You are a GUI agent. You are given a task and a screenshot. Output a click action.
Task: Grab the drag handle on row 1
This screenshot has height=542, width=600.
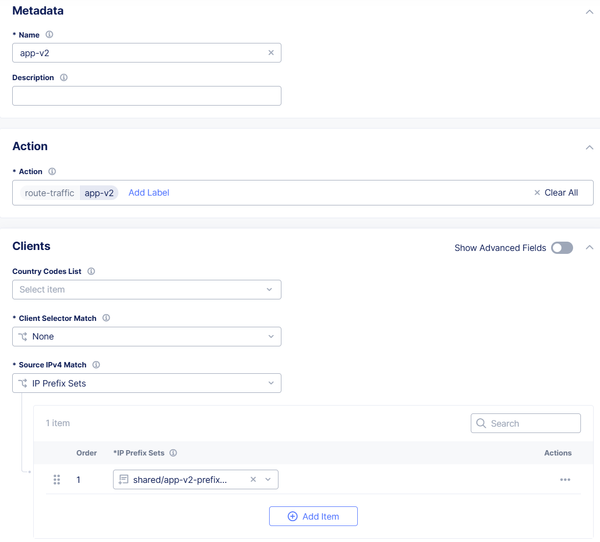coord(56,480)
